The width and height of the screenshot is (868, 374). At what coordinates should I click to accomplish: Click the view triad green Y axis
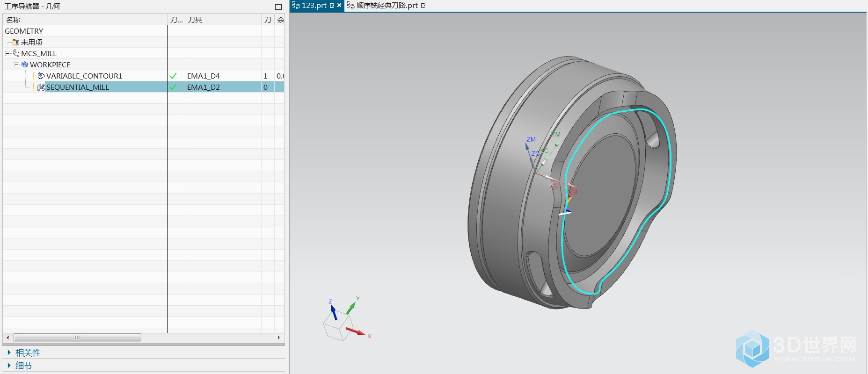pyautogui.click(x=351, y=307)
